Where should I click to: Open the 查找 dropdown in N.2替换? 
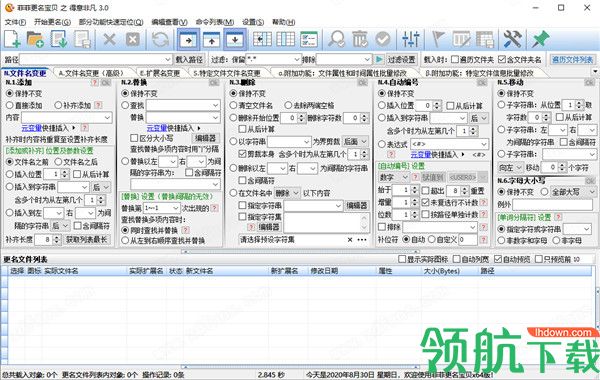pyautogui.click(x=216, y=105)
